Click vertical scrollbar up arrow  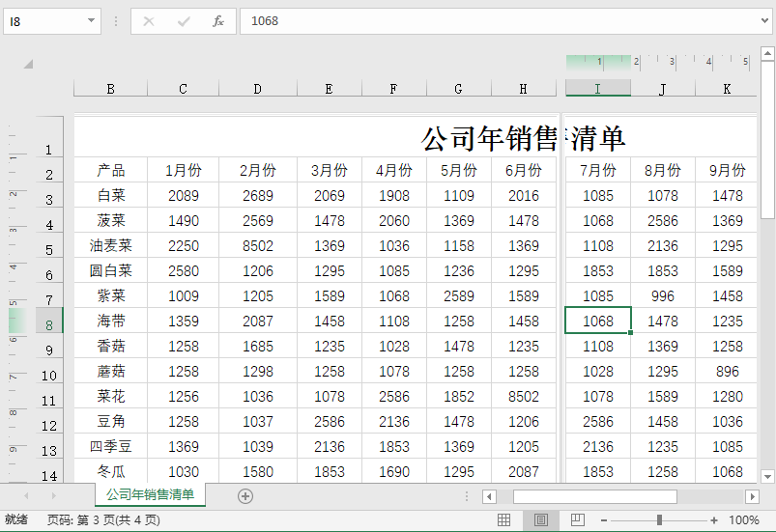(767, 53)
